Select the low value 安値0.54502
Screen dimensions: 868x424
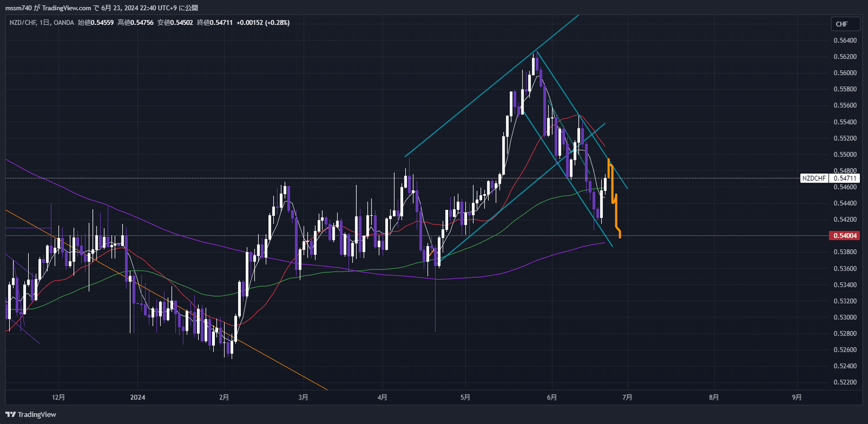(x=175, y=23)
